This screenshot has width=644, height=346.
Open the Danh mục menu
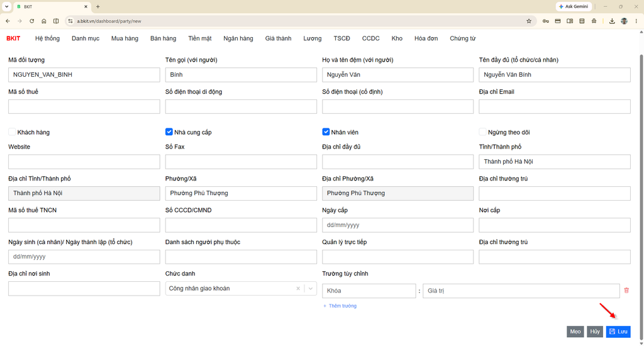86,38
